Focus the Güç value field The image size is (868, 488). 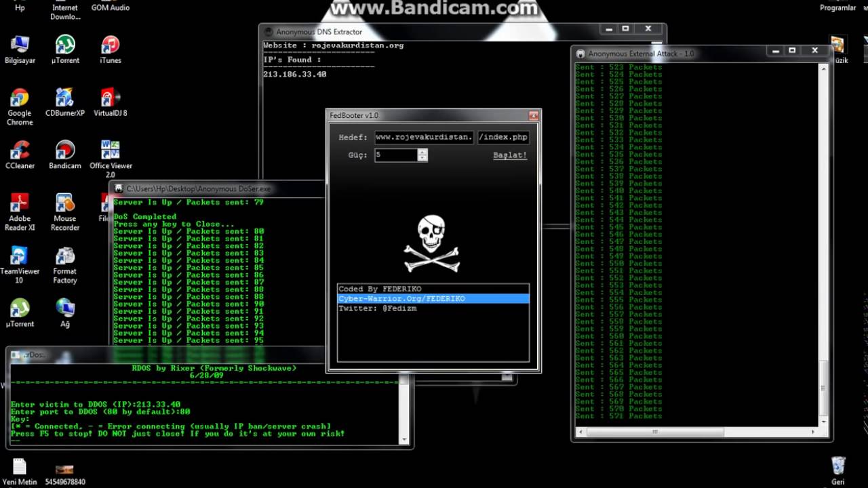tap(396, 155)
